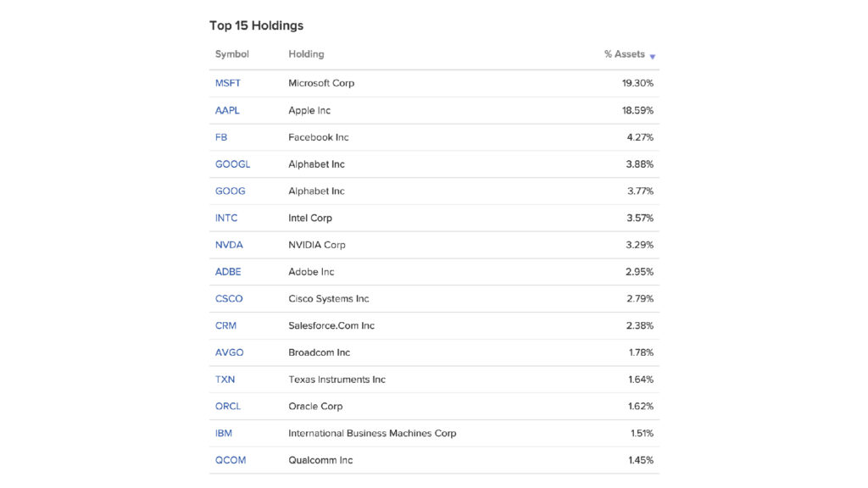
Task: Select the QCOM symbol link
Action: (x=231, y=460)
